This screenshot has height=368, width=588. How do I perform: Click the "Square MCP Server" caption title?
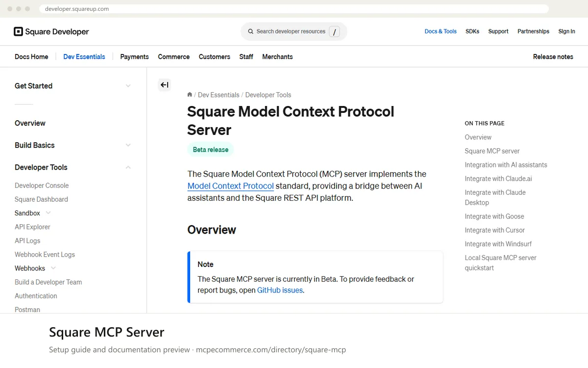[x=106, y=332]
